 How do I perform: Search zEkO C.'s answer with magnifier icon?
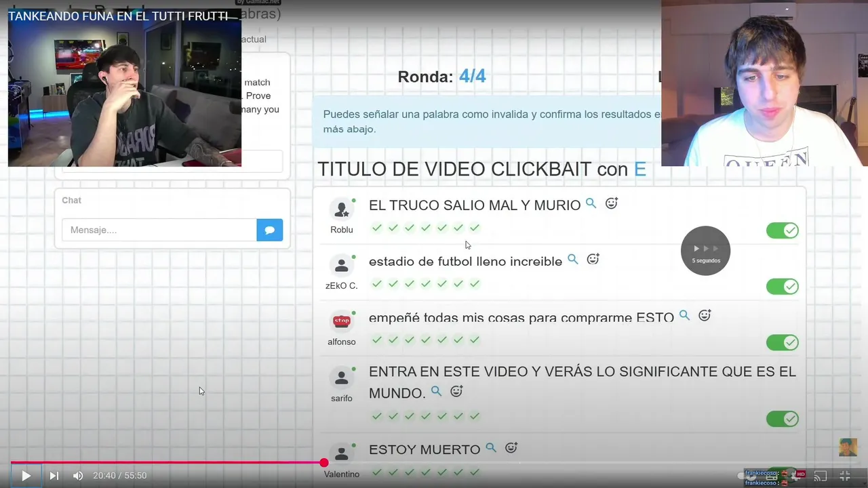[x=572, y=259]
